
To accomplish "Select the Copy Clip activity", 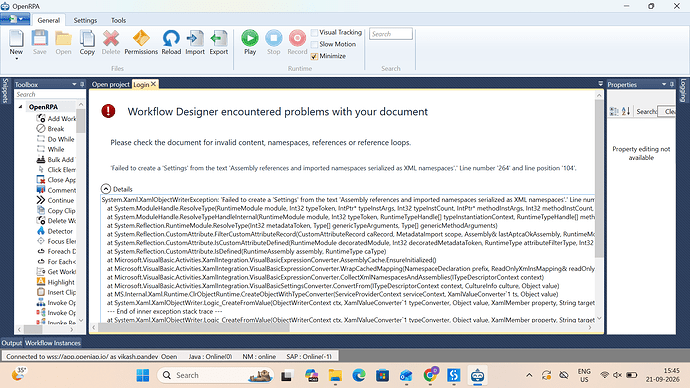I will [x=56, y=210].
